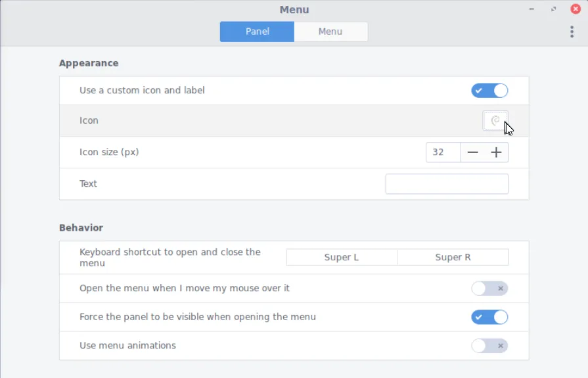Enable the Use menu animations switch
Viewport: 588px width, 378px height.
coord(489,346)
